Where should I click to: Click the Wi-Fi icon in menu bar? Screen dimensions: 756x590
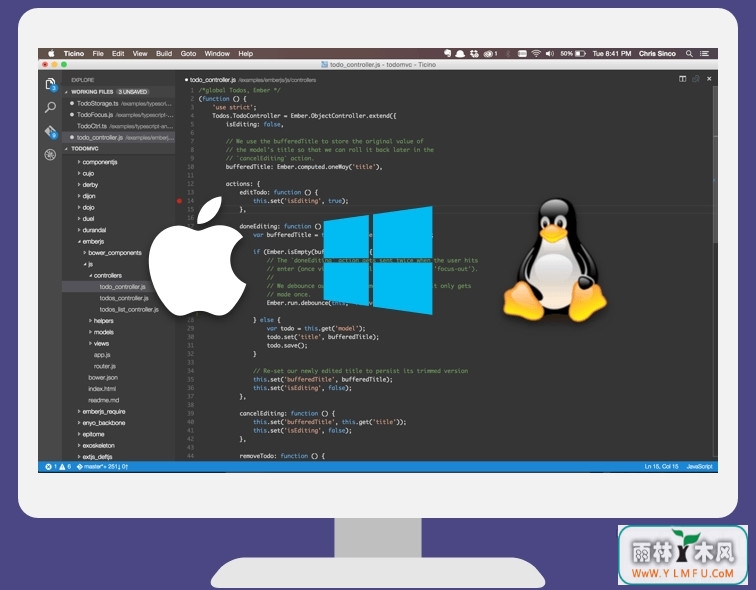536,54
